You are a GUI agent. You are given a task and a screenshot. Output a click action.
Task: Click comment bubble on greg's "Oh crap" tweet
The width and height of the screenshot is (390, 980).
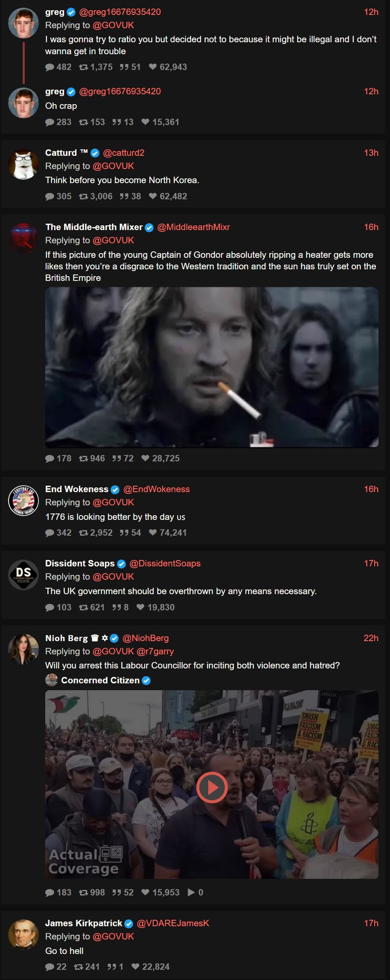click(50, 122)
